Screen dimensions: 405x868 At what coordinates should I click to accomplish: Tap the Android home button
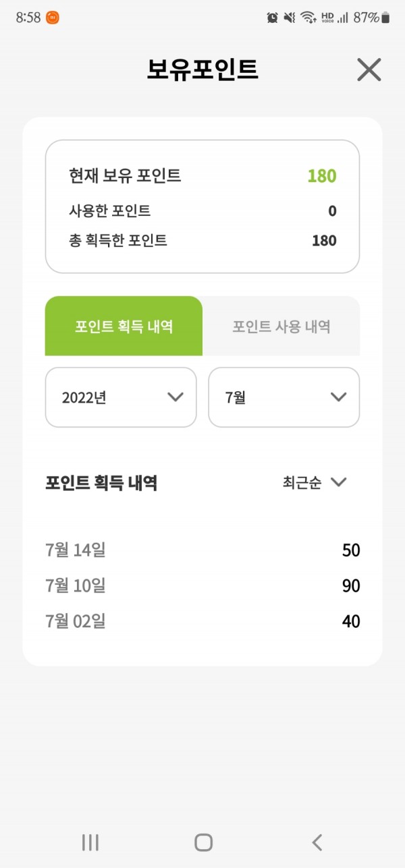pos(203,842)
